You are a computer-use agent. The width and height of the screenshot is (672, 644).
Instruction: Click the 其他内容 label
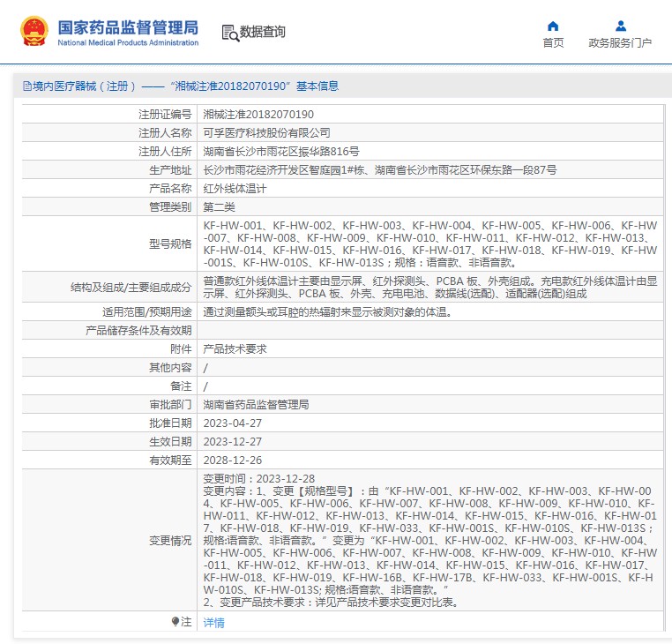170,368
